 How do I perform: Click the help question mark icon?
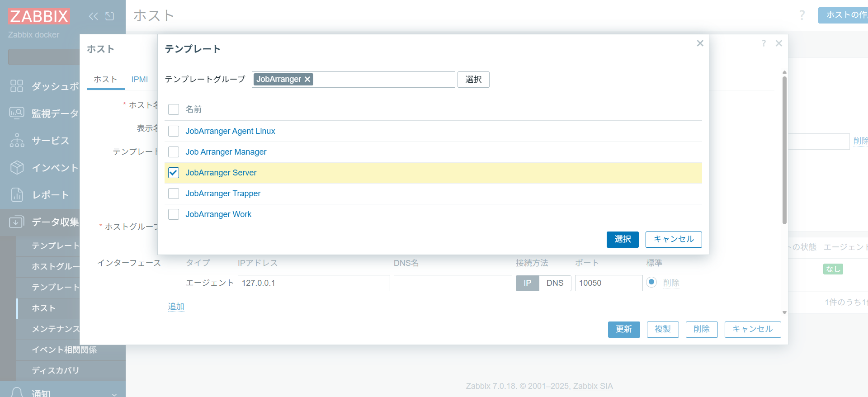tap(764, 43)
